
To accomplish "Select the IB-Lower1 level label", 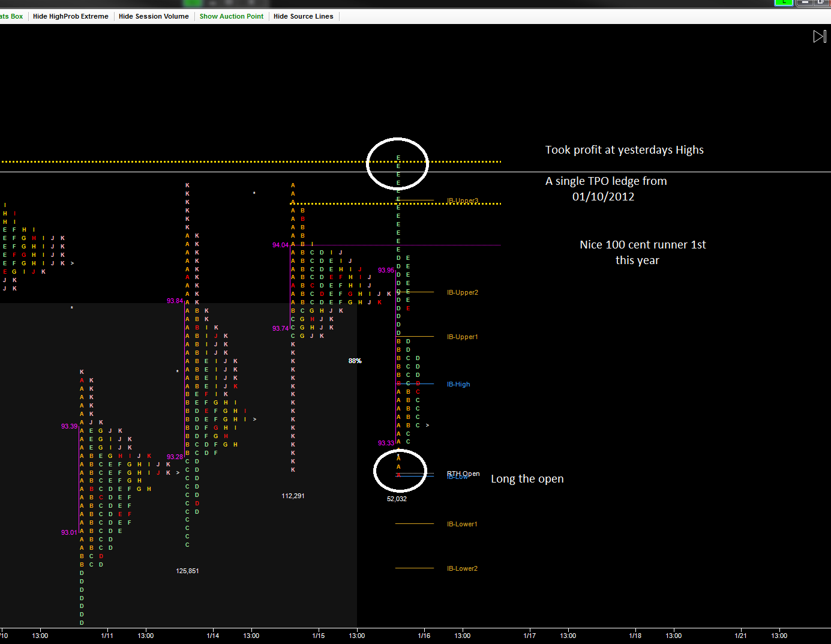I will tap(462, 524).
